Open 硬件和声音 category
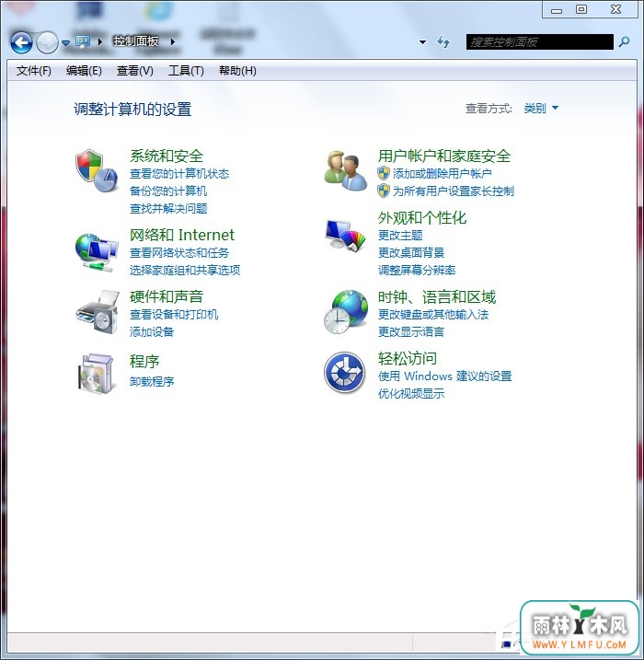 [167, 296]
